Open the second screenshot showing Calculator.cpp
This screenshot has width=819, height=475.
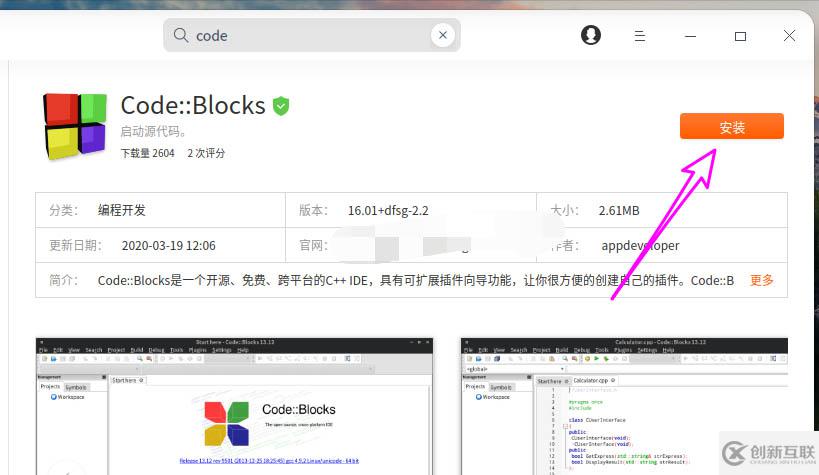[x=624, y=407]
